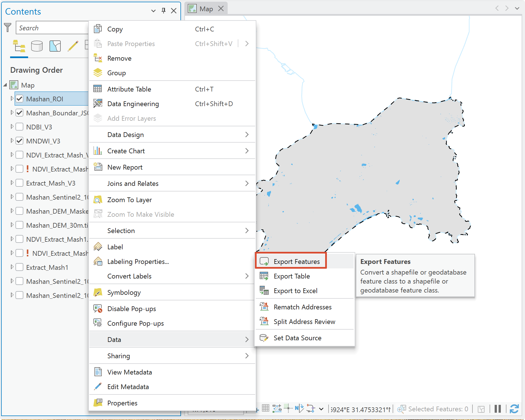
Task: Open the Joins and Relates submenu
Action: (172, 183)
